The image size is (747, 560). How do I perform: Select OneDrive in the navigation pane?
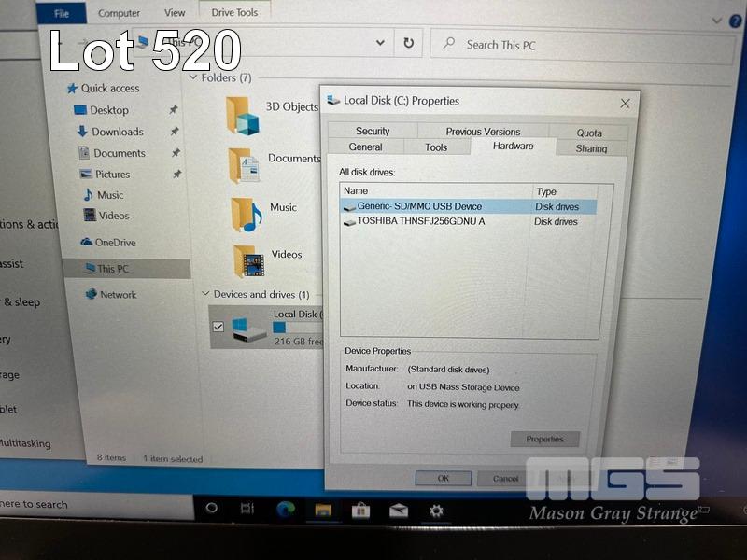[115, 243]
